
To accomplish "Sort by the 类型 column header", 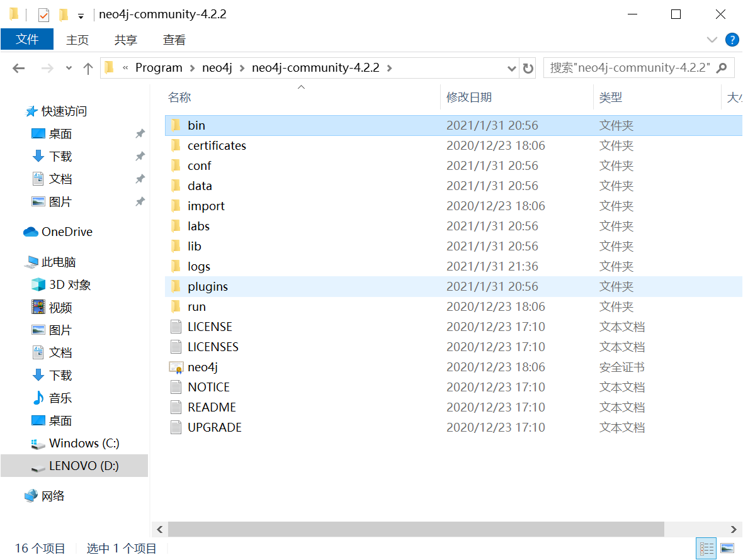I will [657, 97].
